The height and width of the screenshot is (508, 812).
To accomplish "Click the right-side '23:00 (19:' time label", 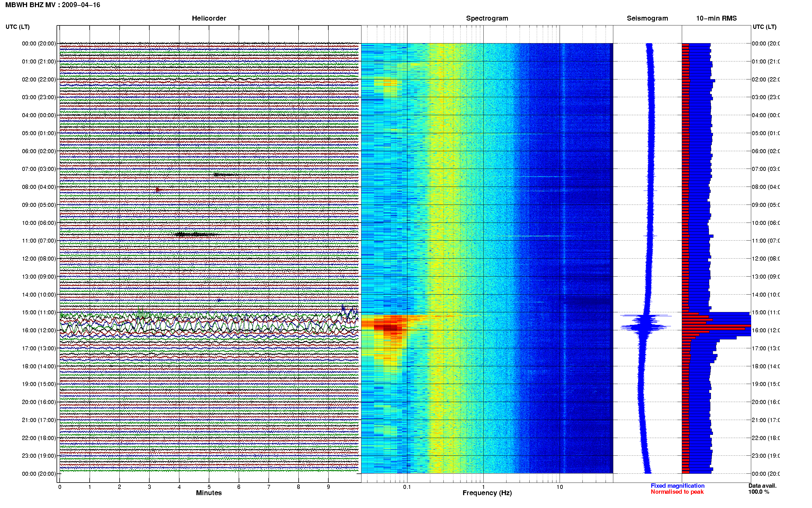I will [x=766, y=456].
